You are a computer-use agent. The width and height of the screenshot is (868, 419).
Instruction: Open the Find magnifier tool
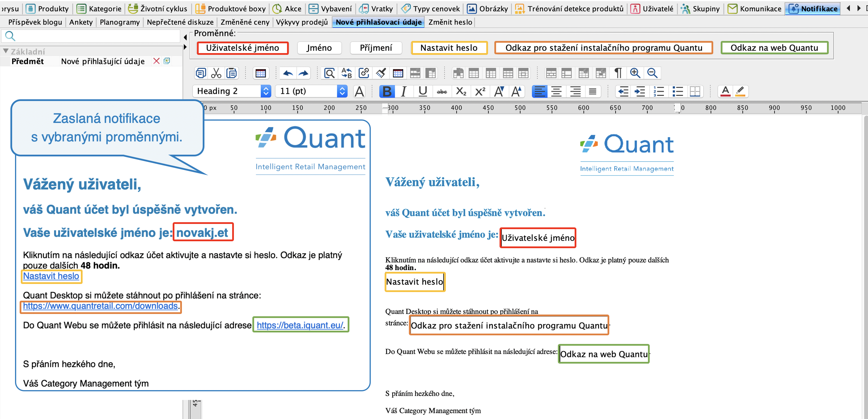329,73
